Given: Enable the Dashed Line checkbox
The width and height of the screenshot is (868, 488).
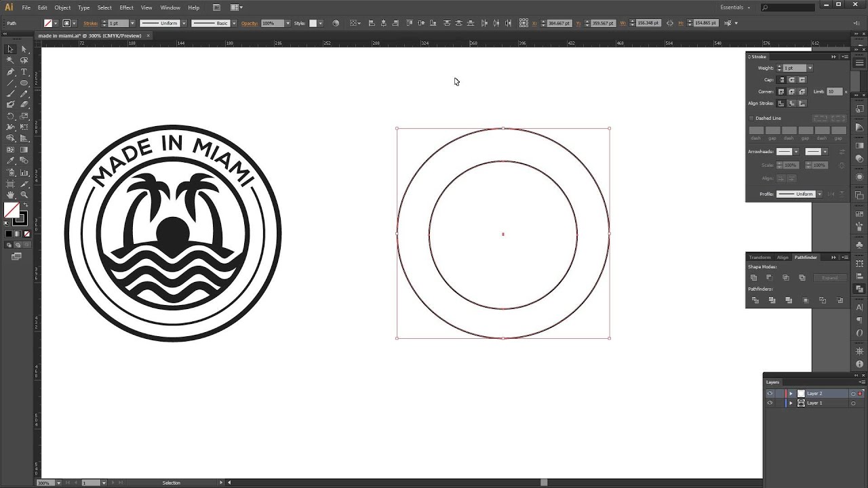Looking at the screenshot, I should (751, 118).
